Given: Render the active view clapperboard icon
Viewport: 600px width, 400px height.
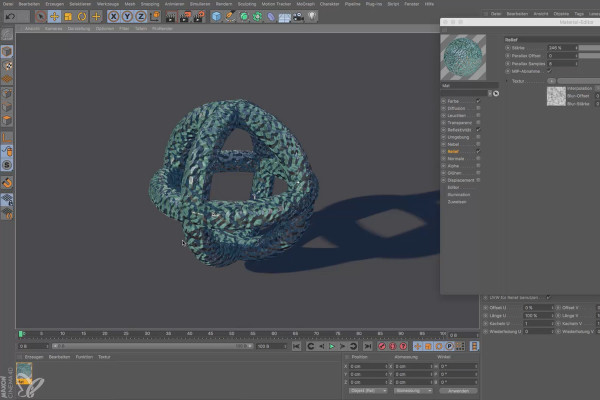Looking at the screenshot, I should (x=171, y=16).
